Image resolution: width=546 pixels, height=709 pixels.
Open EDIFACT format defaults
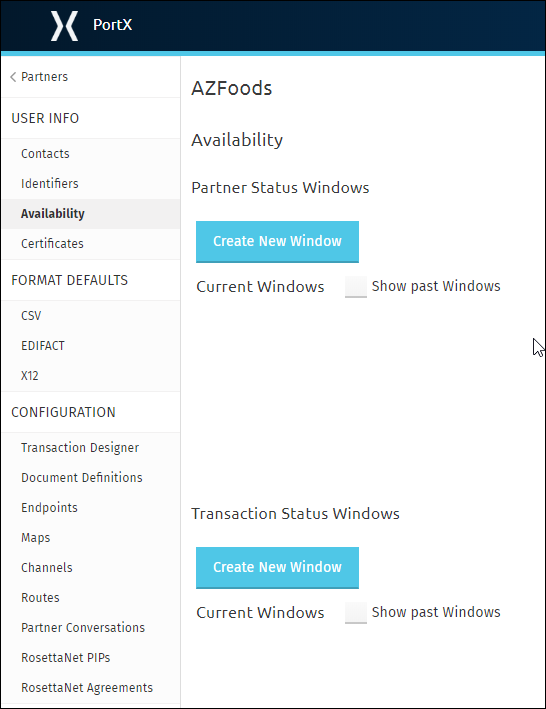point(42,345)
